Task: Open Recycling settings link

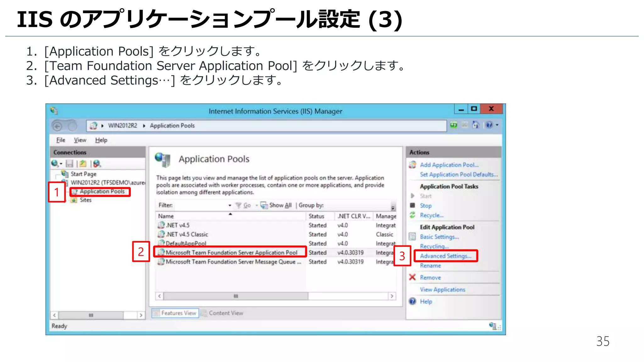Action: (x=434, y=246)
